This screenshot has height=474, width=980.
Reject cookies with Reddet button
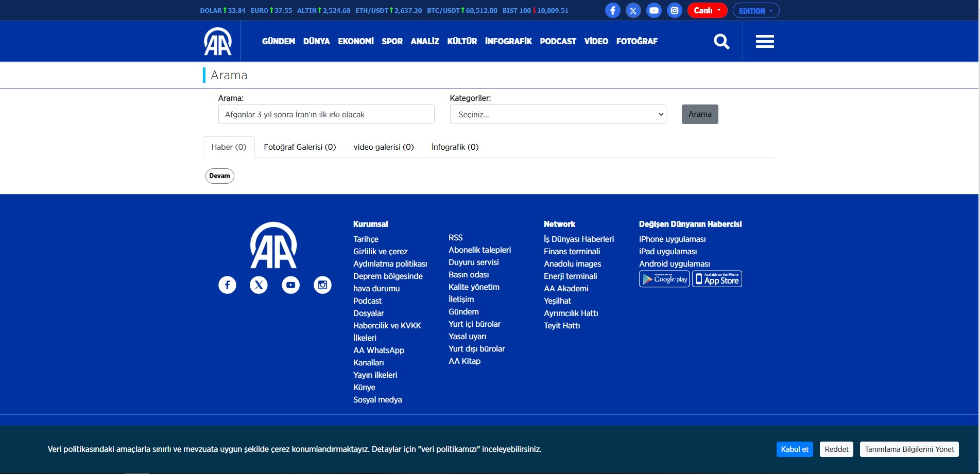(x=836, y=449)
